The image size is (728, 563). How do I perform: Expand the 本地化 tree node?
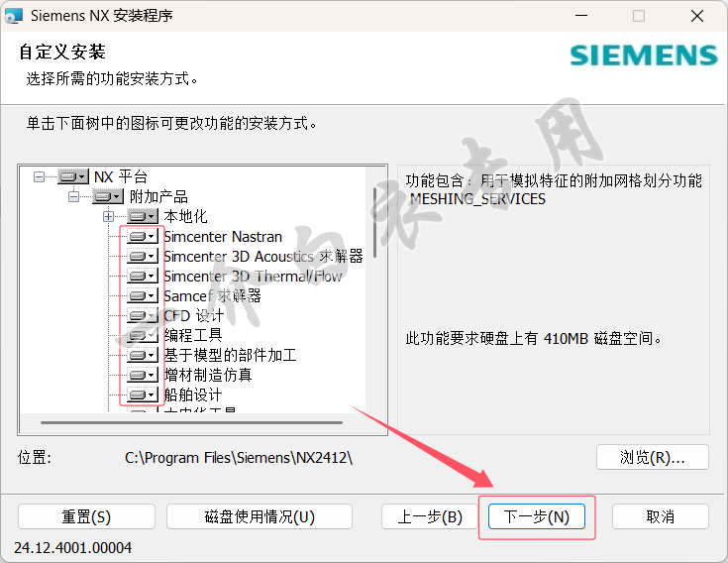tap(108, 216)
